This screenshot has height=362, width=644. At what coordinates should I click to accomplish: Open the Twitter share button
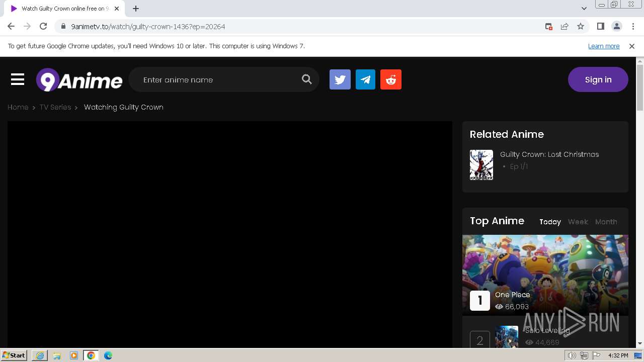(340, 79)
